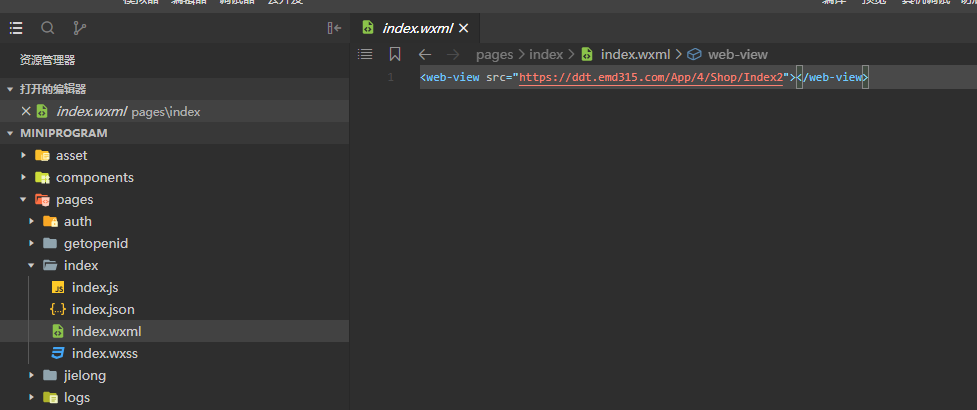Click the bookmark icon in editor toolbar
This screenshot has width=977, height=410.
click(395, 54)
